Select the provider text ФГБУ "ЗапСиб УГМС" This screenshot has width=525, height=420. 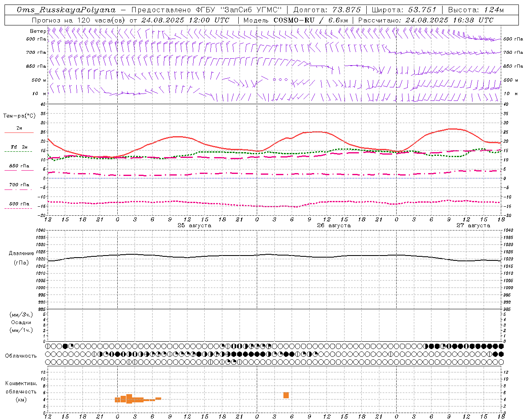239,10
